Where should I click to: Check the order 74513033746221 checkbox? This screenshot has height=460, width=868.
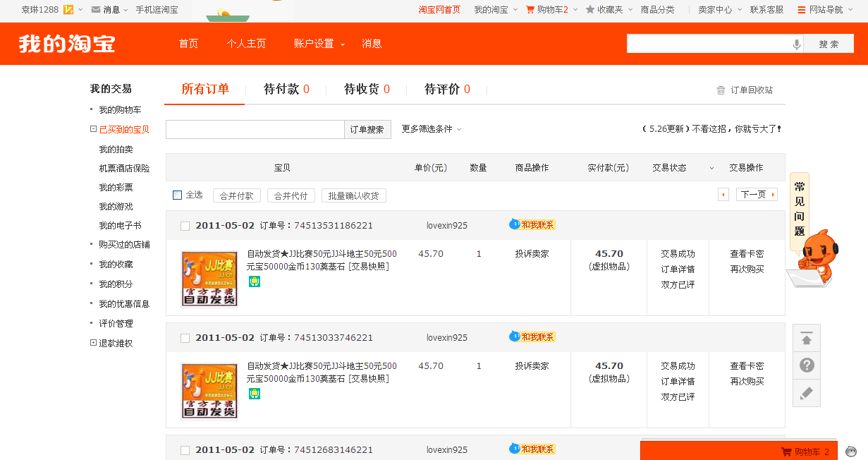[185, 338]
